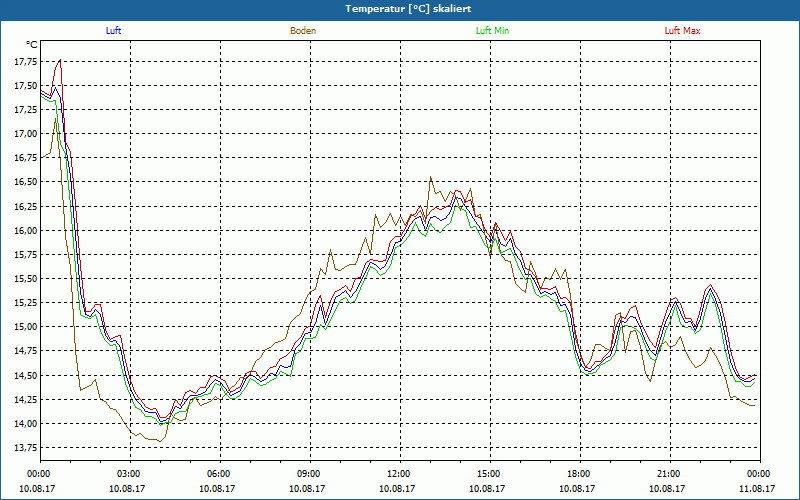The image size is (800, 500).
Task: Click the 15,25 y-axis value
Action: [x=26, y=303]
